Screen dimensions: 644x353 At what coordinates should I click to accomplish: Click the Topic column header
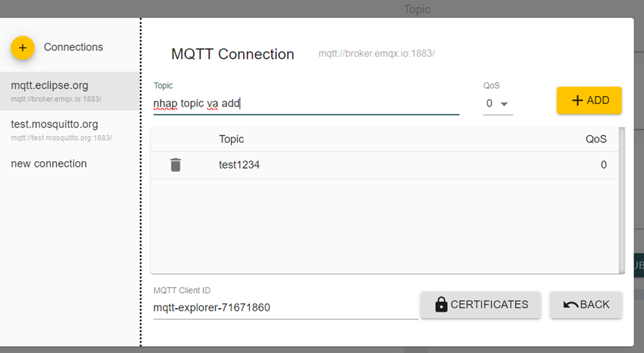[231, 139]
